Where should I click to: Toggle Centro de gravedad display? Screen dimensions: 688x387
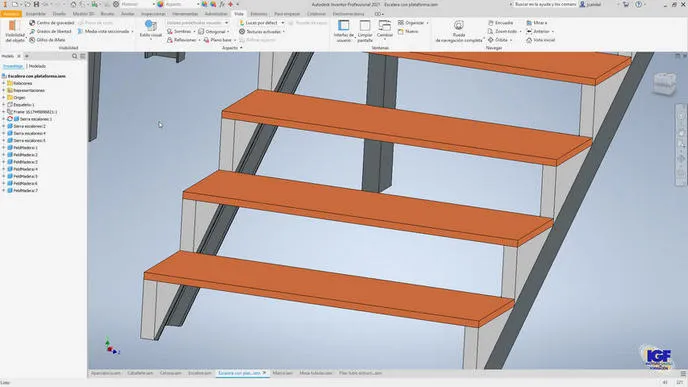(x=52, y=23)
